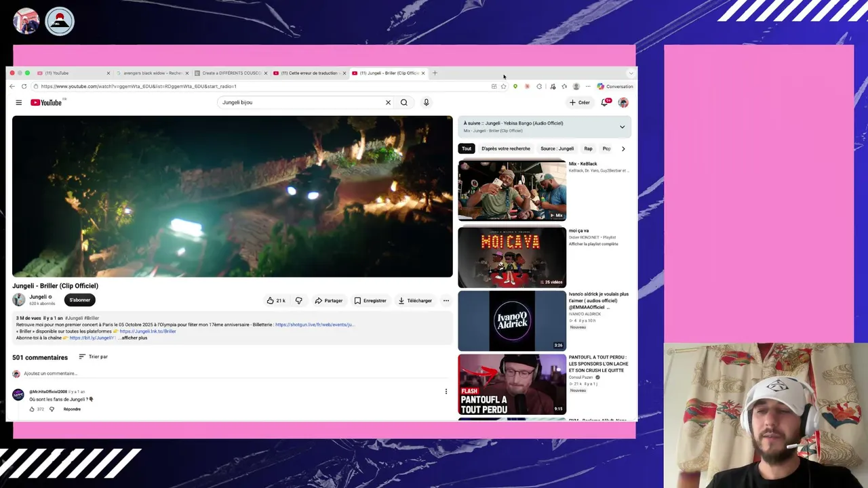Open the bit.ly/Jungeli channel link
The image size is (868, 488).
tap(92, 338)
